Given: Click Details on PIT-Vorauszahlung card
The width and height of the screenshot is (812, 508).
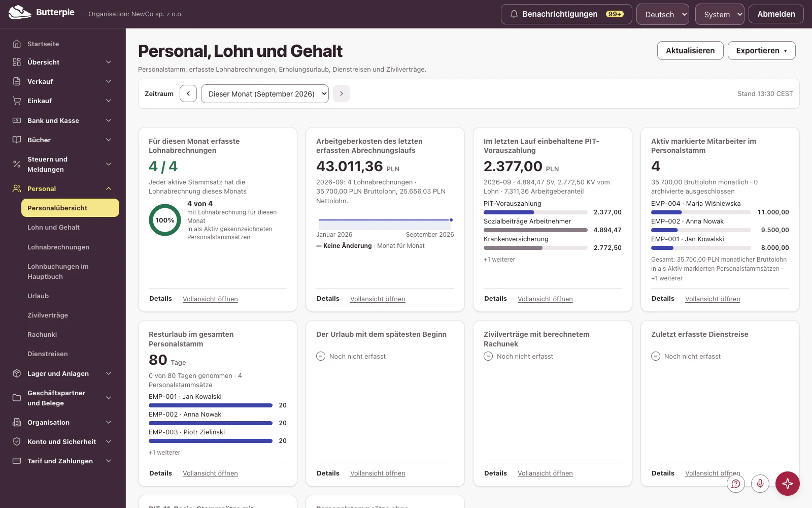Looking at the screenshot, I should pyautogui.click(x=495, y=299).
